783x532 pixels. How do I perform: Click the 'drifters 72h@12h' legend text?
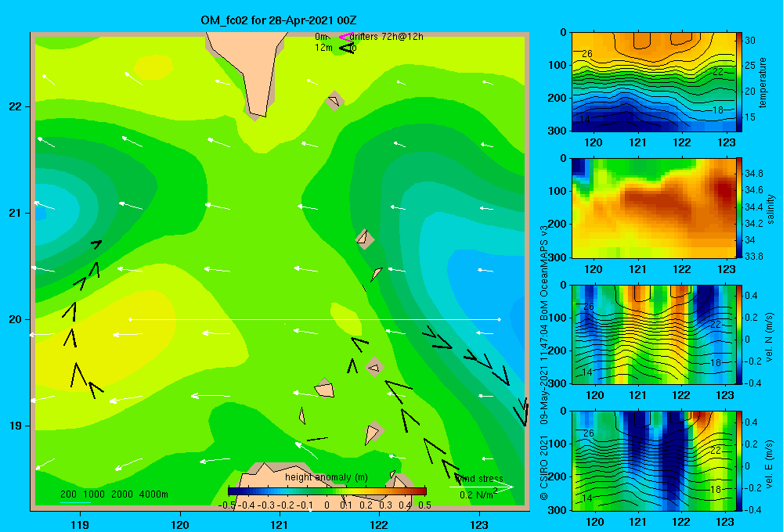[x=386, y=37]
